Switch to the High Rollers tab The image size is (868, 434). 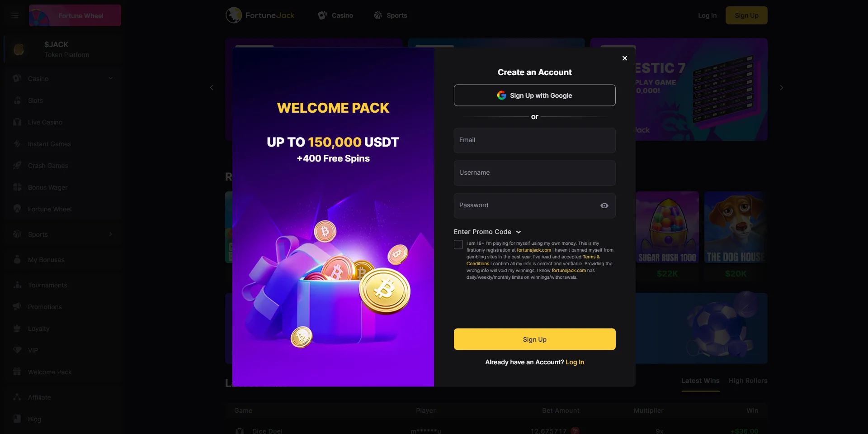748,381
